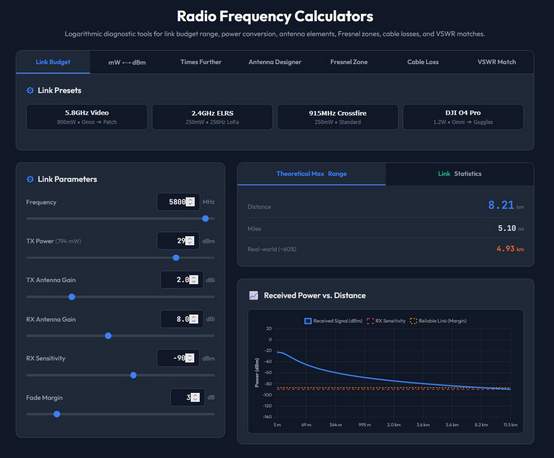Click the TX Antenna Gain slider handle
554x458 pixels.
pyautogui.click(x=72, y=297)
